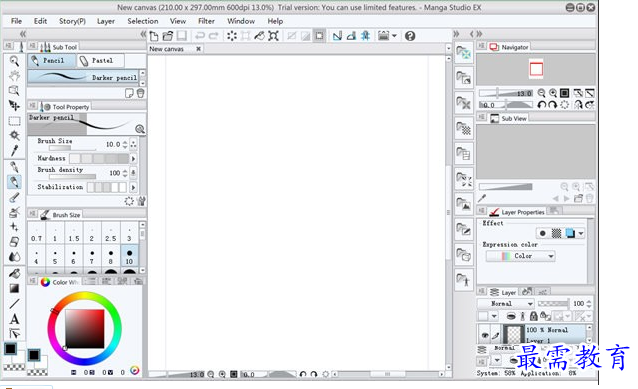Open brush settings wrench icon
Viewport: 638px width, 389px height.
click(x=142, y=201)
